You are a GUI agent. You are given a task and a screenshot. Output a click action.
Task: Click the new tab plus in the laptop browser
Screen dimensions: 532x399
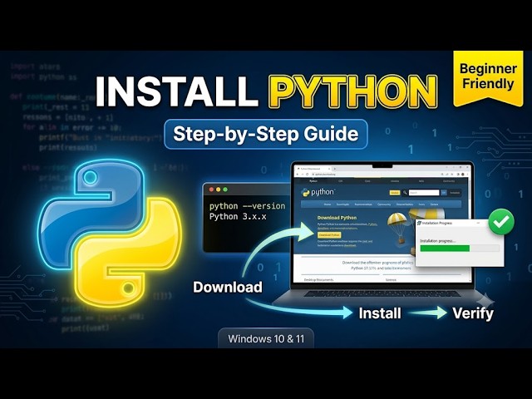tap(334, 169)
